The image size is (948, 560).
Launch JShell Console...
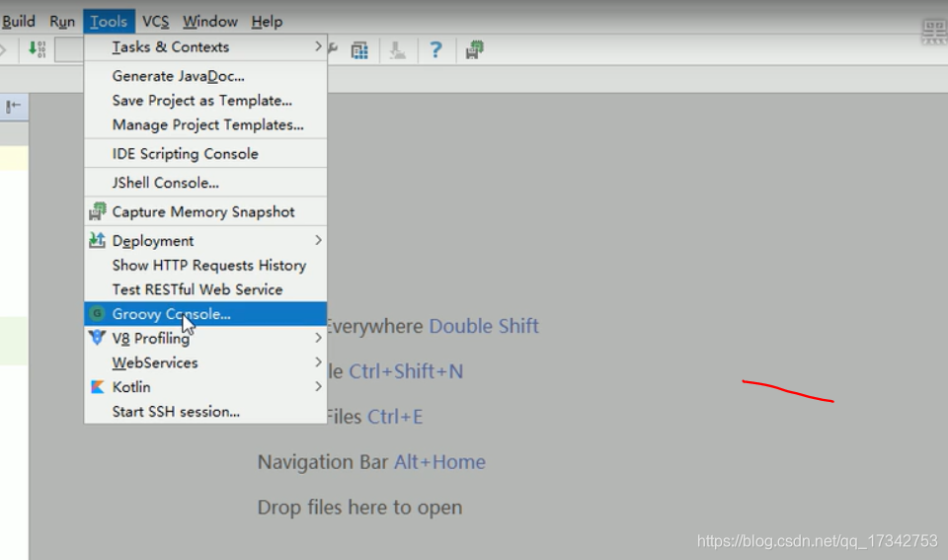point(205,183)
